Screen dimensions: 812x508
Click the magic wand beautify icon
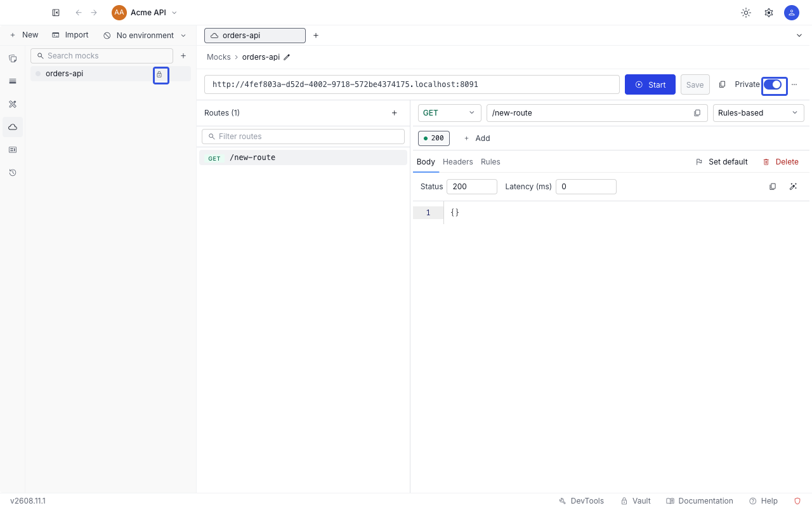point(793,187)
